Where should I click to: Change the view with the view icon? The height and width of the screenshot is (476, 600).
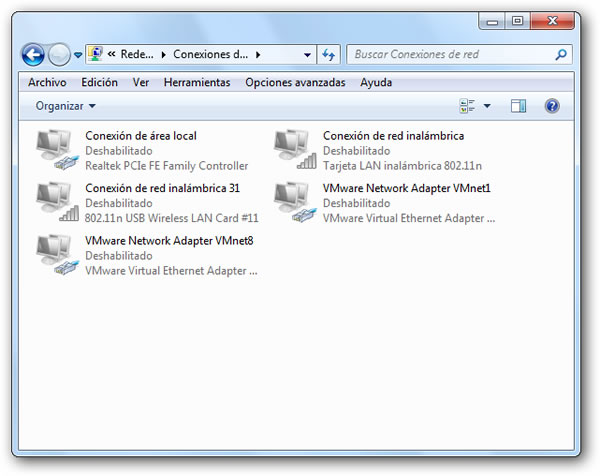[x=467, y=106]
